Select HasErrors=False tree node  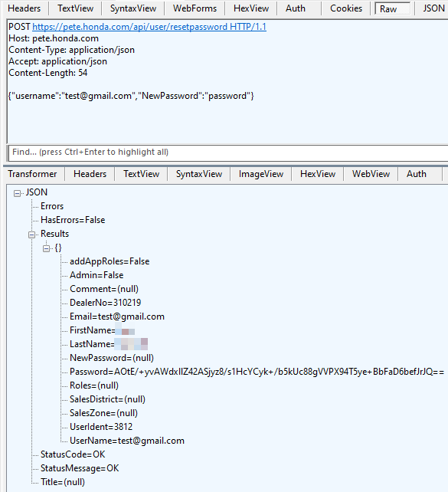(x=73, y=220)
